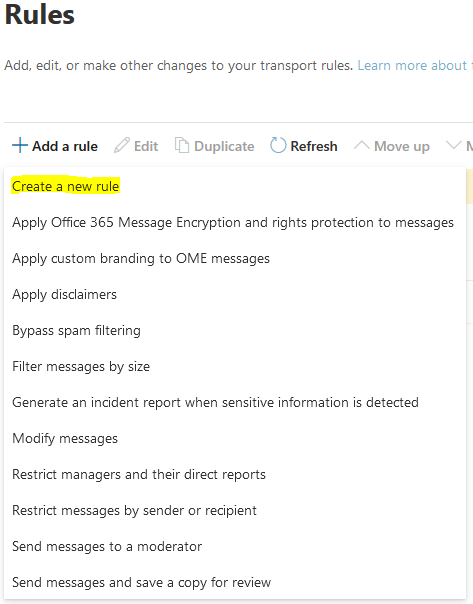The image size is (473, 604).
Task: Click the Move up chevron icon
Action: [361, 145]
